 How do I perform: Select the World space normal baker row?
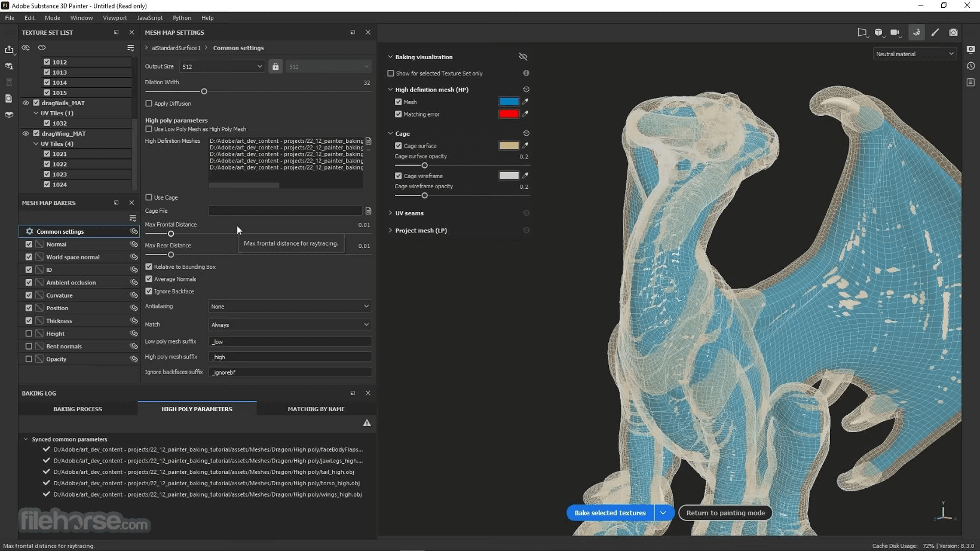(x=79, y=257)
